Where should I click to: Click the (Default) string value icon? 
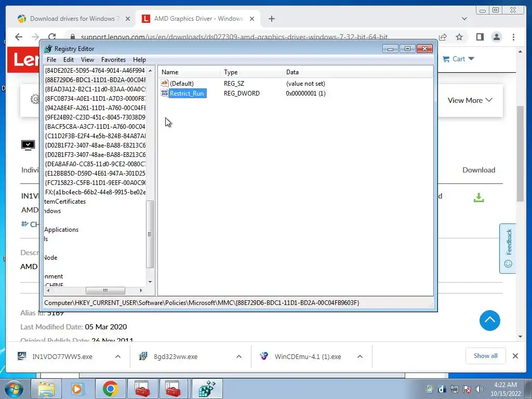165,83
